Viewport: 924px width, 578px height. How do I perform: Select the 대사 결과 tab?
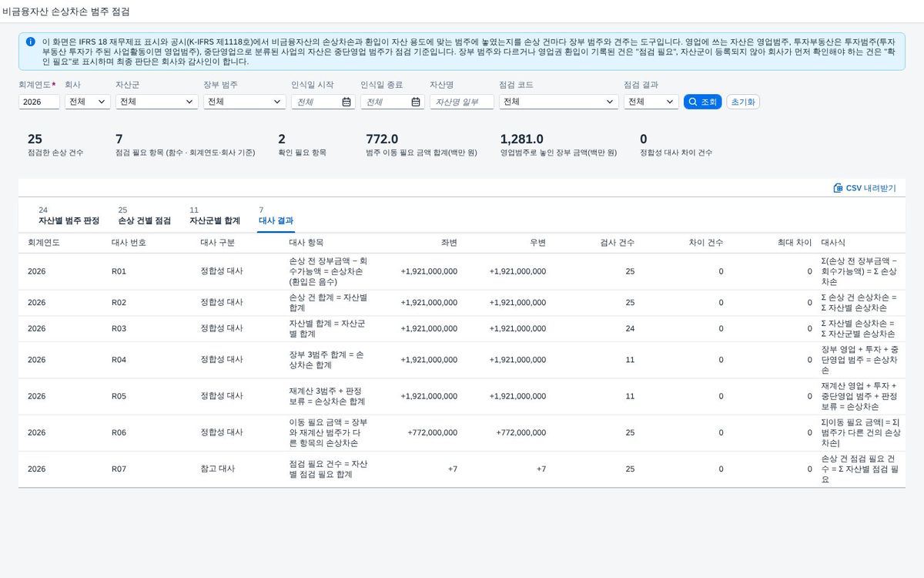[x=276, y=216]
